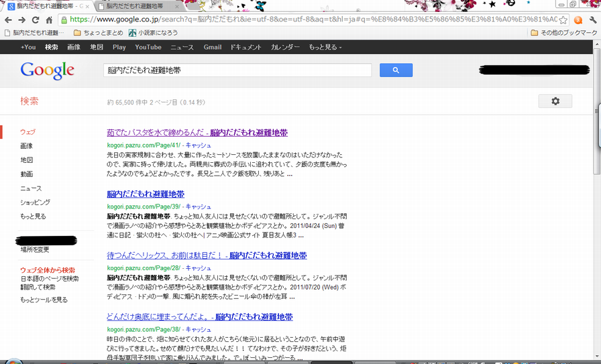Click the green URL kogori.pazru.com/Page/41/

pos(144,145)
